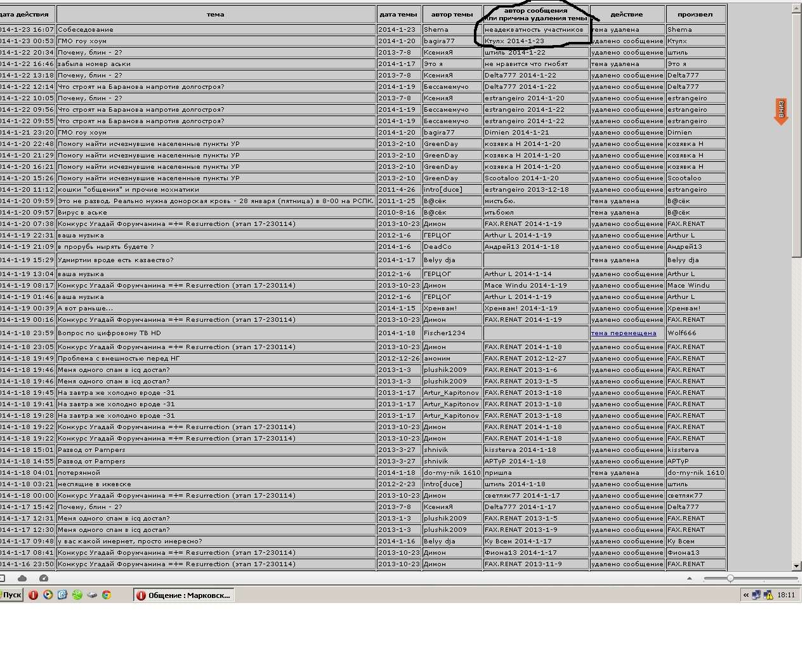Click the network warning tray icon
The height and width of the screenshot is (650, 812).
[768, 595]
